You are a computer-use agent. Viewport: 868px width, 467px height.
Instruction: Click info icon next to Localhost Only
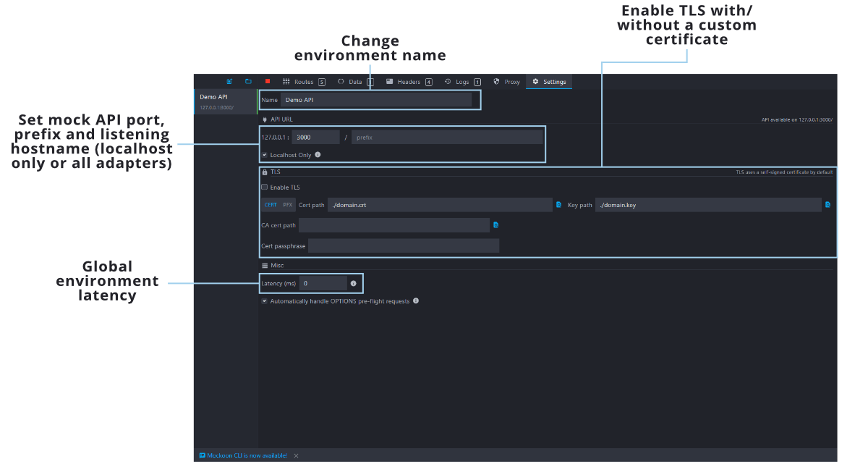318,155
